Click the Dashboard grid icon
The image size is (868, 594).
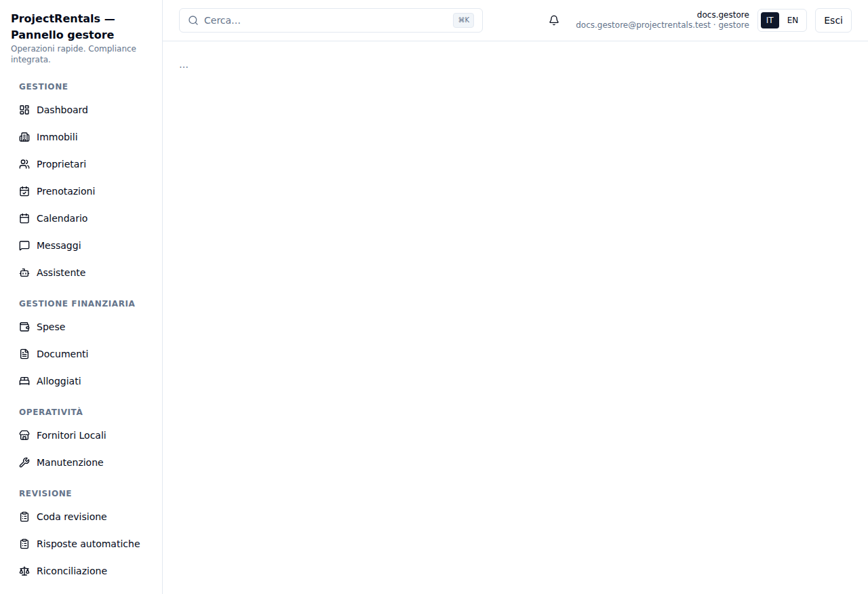(24, 110)
